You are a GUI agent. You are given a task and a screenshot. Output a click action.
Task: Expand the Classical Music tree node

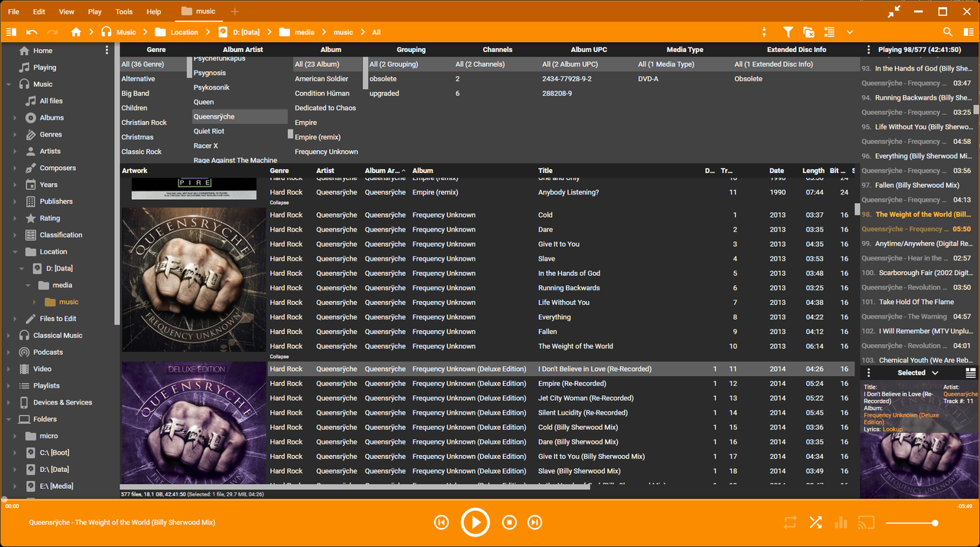tap(8, 336)
